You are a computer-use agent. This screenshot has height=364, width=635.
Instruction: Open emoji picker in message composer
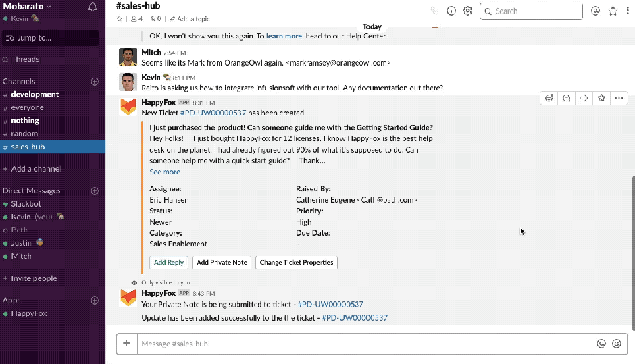tap(616, 344)
